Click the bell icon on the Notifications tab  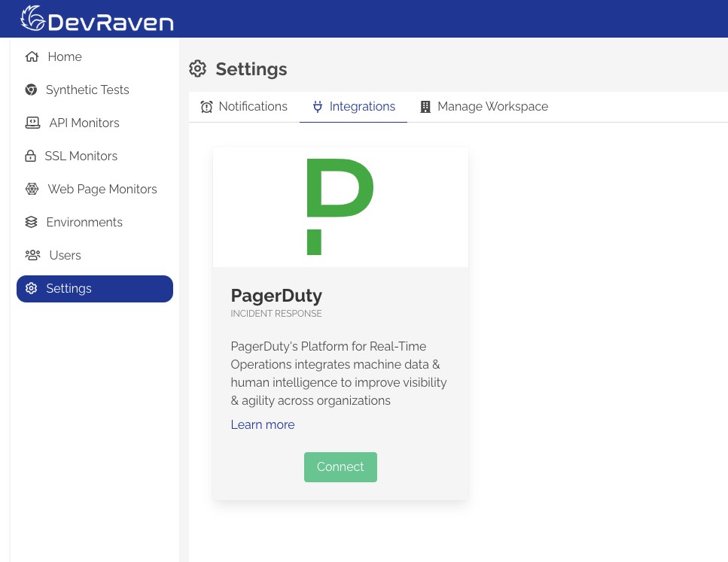[207, 106]
